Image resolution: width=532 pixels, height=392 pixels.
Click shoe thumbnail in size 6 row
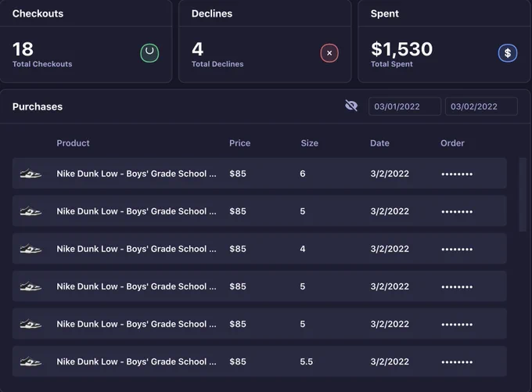tap(31, 174)
